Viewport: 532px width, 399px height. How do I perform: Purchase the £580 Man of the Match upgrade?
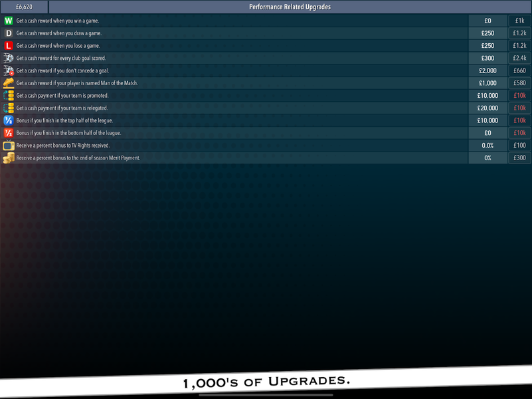pos(519,83)
